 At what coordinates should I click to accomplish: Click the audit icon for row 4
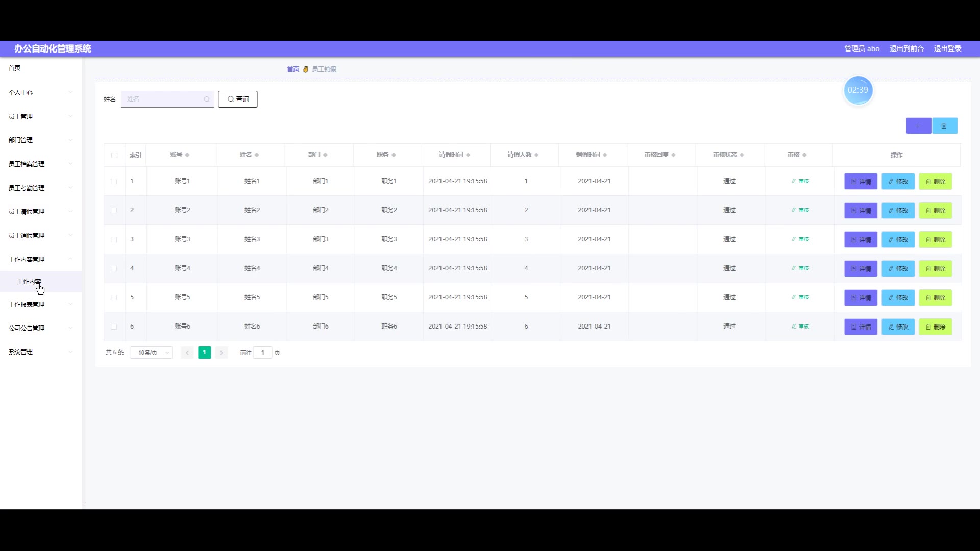point(800,268)
